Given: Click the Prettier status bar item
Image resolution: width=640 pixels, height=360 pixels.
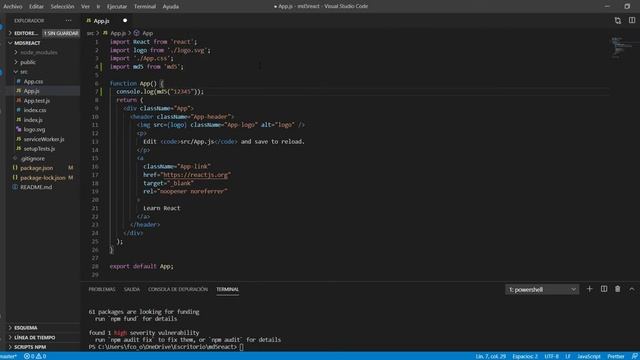Looking at the screenshot, I should click(616, 356).
